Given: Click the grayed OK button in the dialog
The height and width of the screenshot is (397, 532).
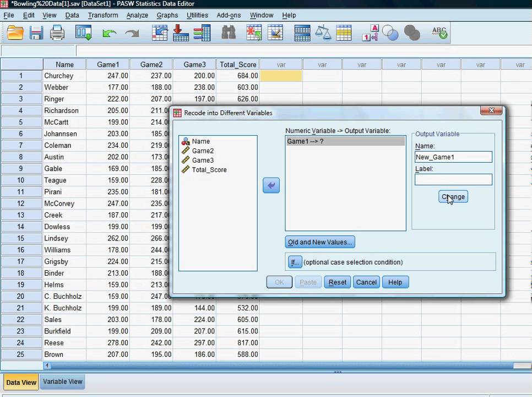Looking at the screenshot, I should (279, 282).
